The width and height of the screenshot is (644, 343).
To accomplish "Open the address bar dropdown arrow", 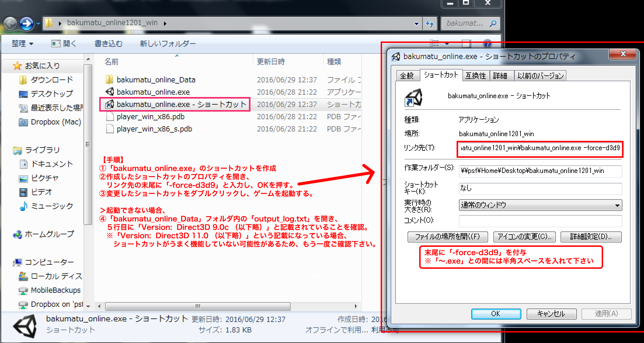I will 416,24.
